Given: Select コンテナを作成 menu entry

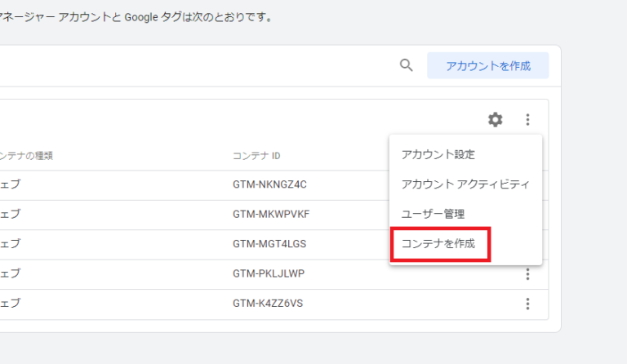Looking at the screenshot, I should point(439,243).
